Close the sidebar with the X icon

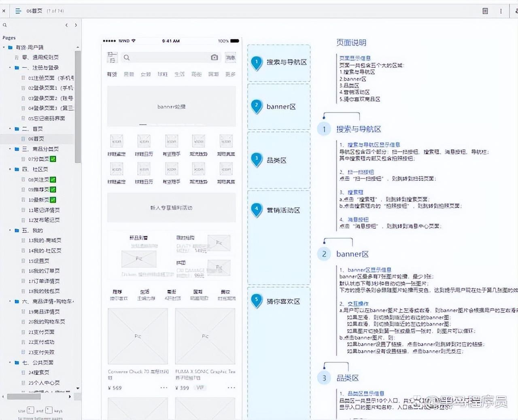coord(4,11)
